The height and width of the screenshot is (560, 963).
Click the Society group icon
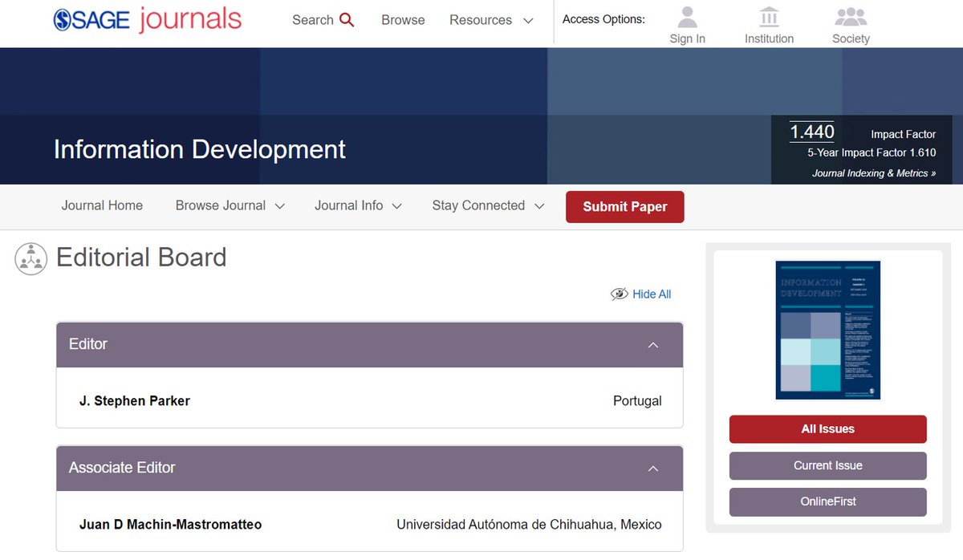[851, 17]
